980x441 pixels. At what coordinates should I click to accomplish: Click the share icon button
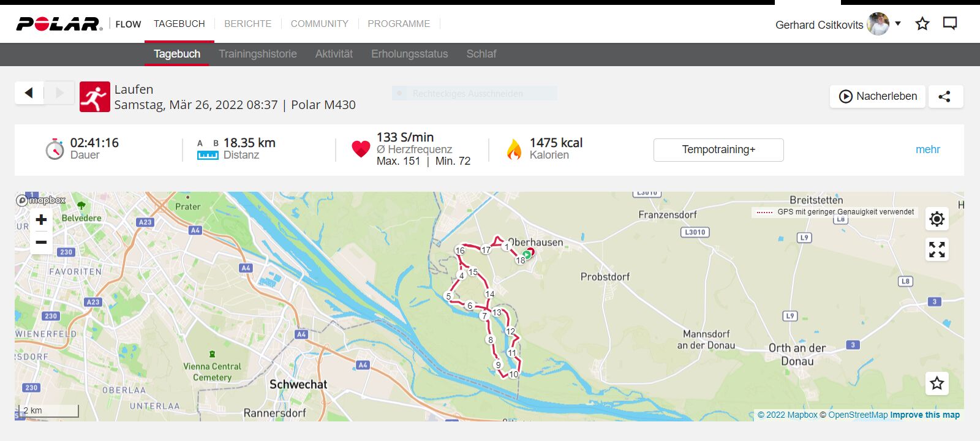pyautogui.click(x=945, y=96)
